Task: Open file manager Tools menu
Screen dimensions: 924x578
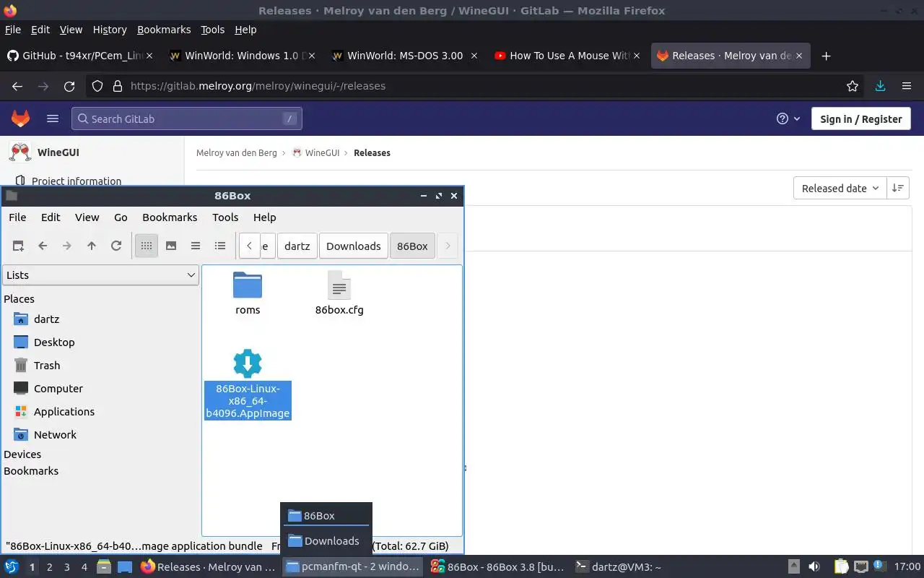Action: point(225,217)
